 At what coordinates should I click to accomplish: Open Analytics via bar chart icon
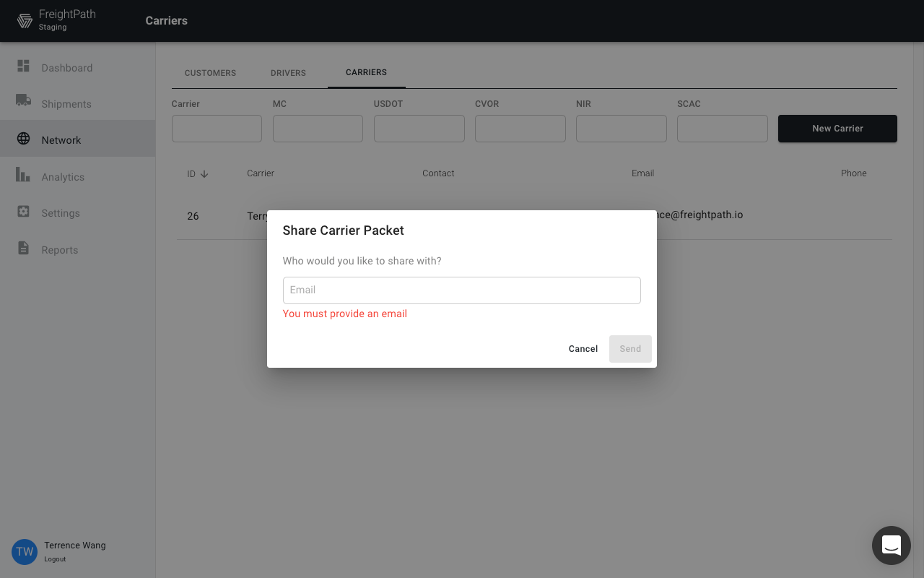pos(23,175)
